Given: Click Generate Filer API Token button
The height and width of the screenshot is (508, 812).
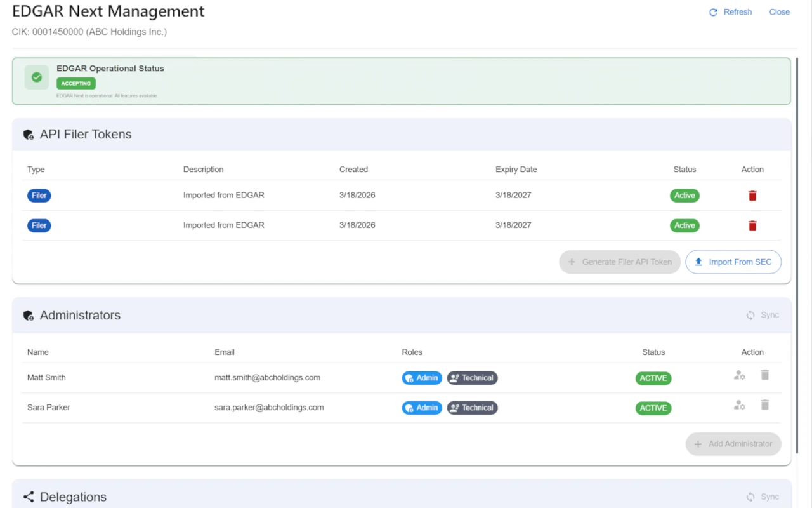Looking at the screenshot, I should [x=620, y=262].
